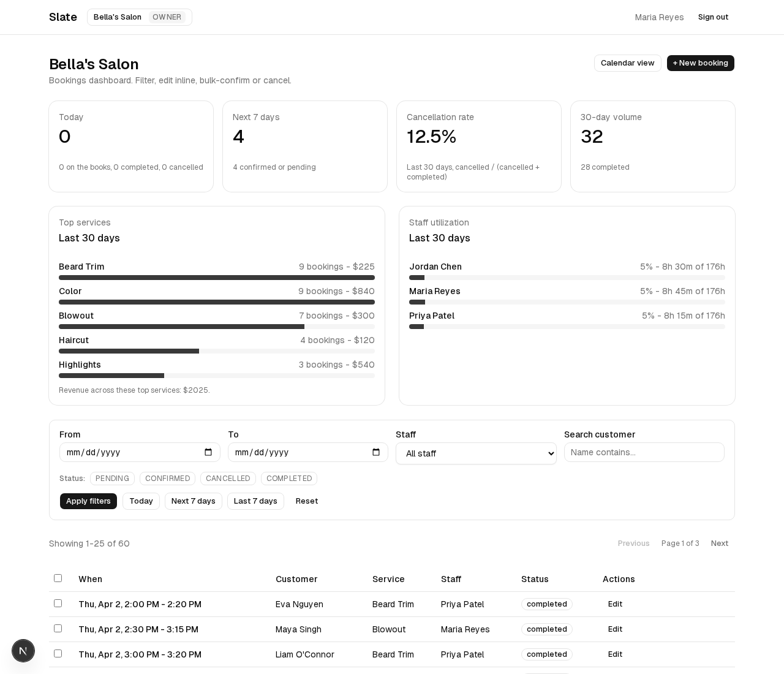Create a new booking
This screenshot has width=784, height=674.
point(701,63)
